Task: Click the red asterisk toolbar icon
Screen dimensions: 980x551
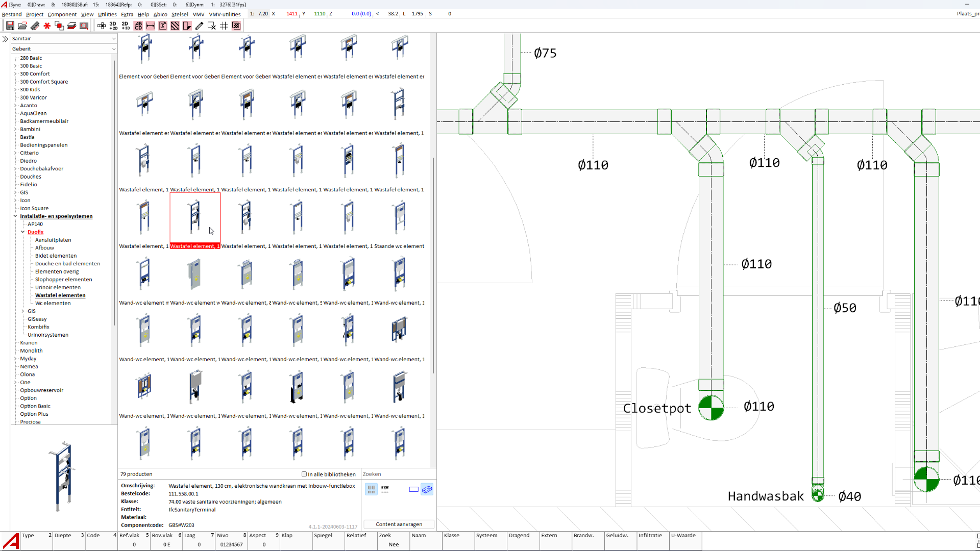Action: click(x=47, y=26)
